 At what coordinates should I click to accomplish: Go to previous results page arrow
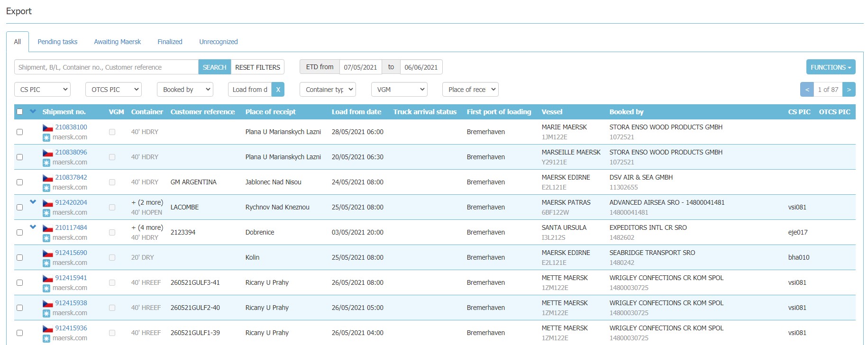(807, 90)
